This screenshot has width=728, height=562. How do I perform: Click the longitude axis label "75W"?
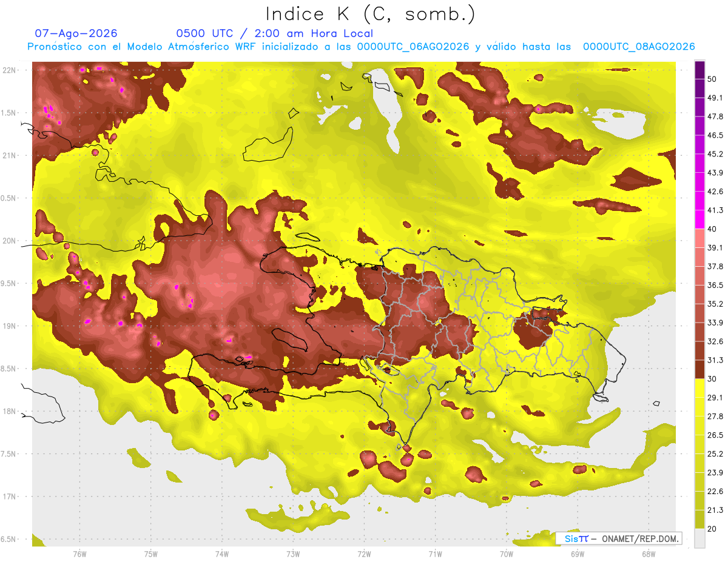[150, 554]
